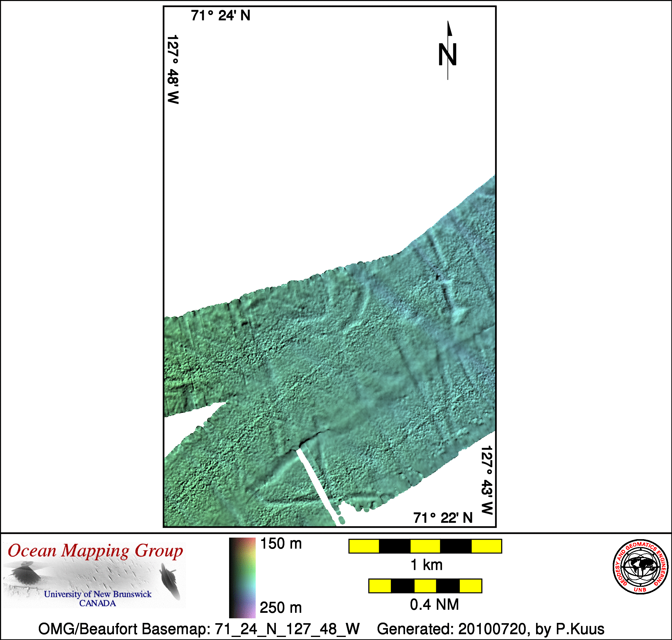Click the depth color scale bar

coord(242,578)
